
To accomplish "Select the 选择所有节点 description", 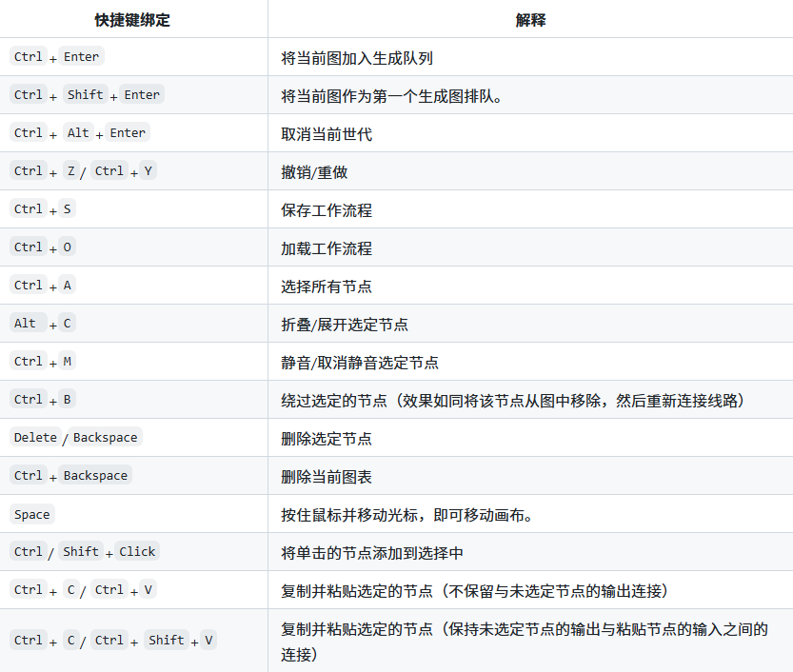I will (x=327, y=287).
